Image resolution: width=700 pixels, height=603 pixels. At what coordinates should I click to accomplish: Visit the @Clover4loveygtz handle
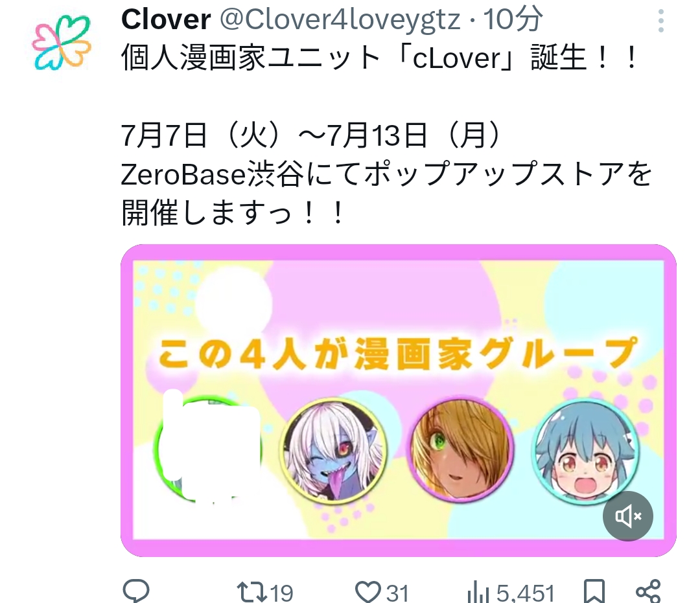click(340, 19)
